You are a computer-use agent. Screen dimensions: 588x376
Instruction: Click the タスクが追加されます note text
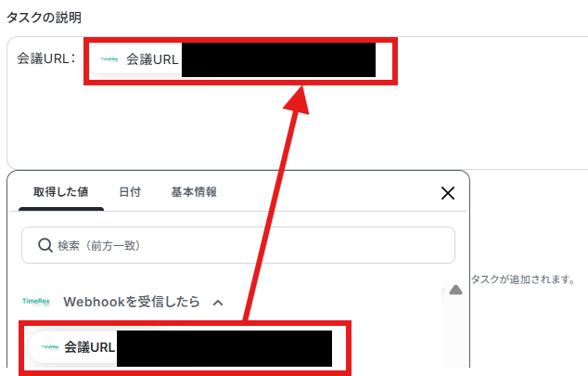click(x=523, y=279)
